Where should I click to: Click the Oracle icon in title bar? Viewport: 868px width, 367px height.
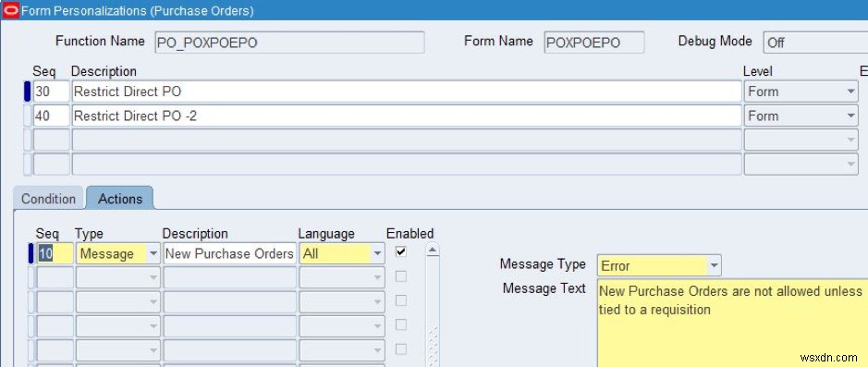tap(11, 10)
